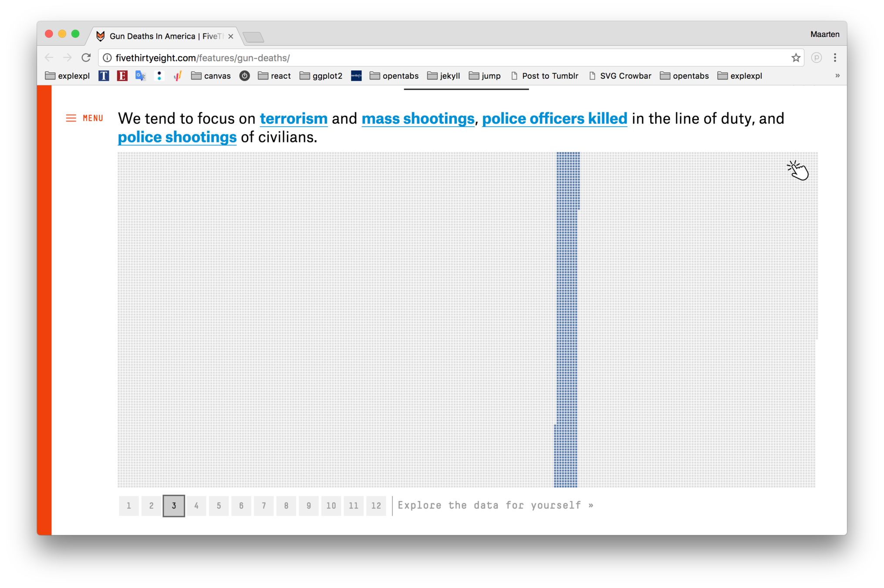Go to step 4
Viewport: 884px width, 588px height.
click(x=196, y=506)
